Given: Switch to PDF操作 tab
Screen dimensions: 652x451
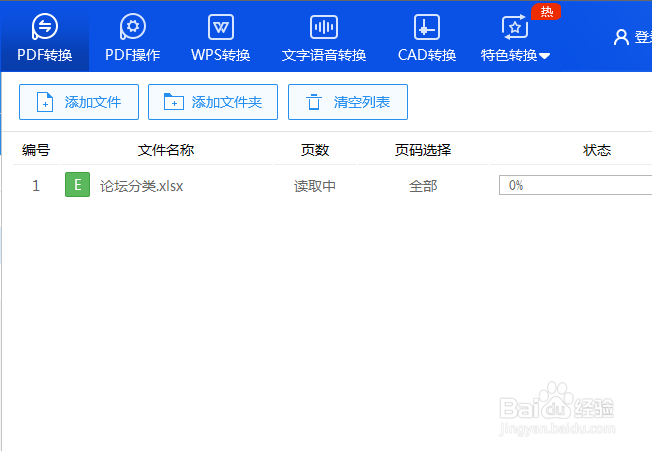Looking at the screenshot, I should pos(133,37).
